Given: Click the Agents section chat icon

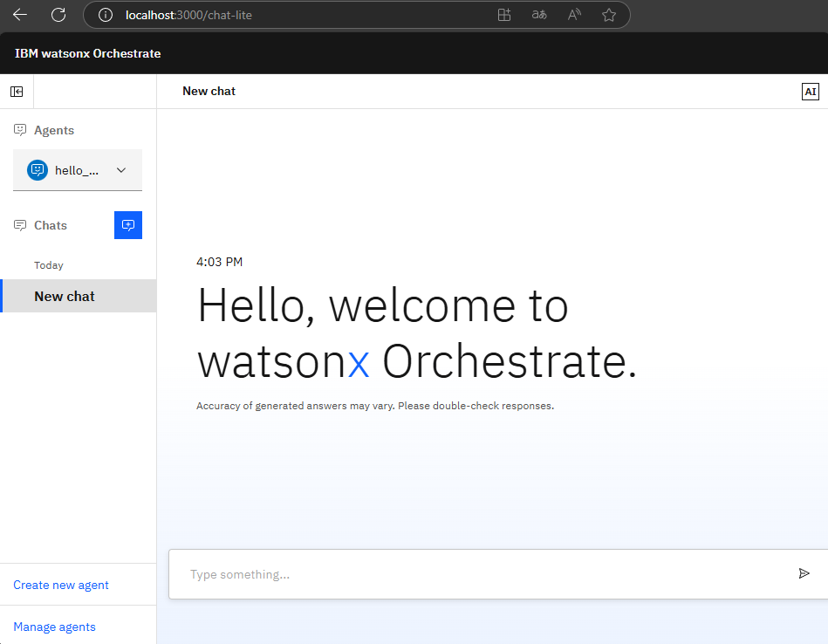Looking at the screenshot, I should coord(20,130).
